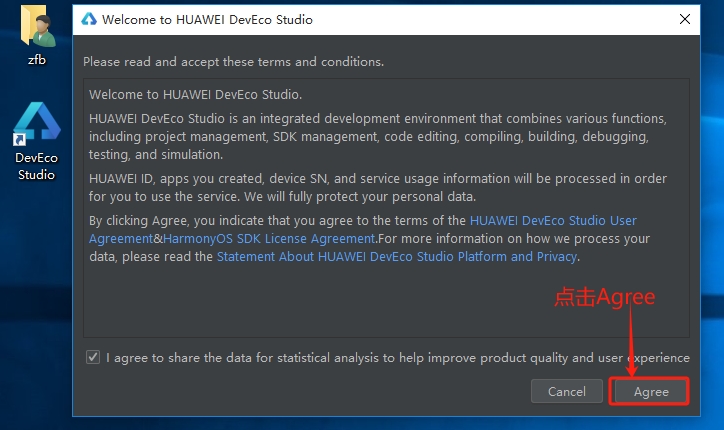Toggle the share data for statistical analysis checkbox

tap(93, 357)
